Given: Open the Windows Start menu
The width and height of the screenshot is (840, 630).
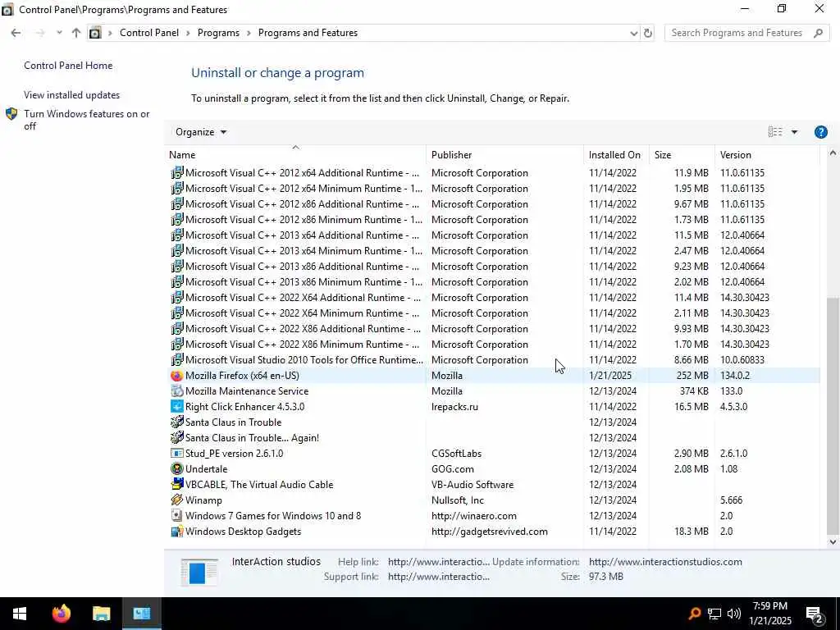Looking at the screenshot, I should (20, 613).
